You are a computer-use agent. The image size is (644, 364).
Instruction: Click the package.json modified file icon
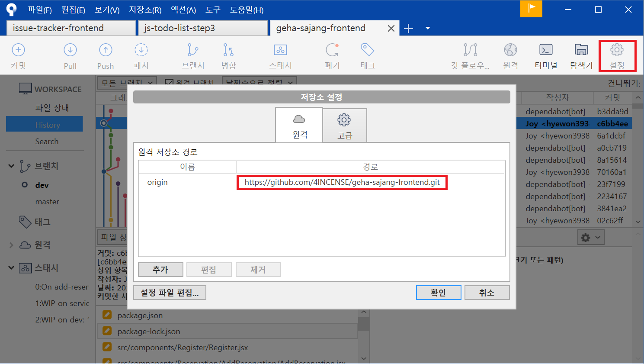tap(107, 315)
